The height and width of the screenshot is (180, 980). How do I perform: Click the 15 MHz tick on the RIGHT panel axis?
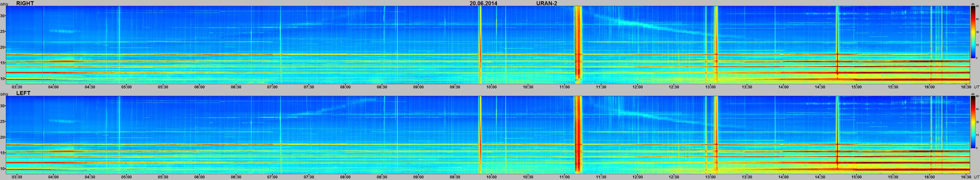click(3, 63)
